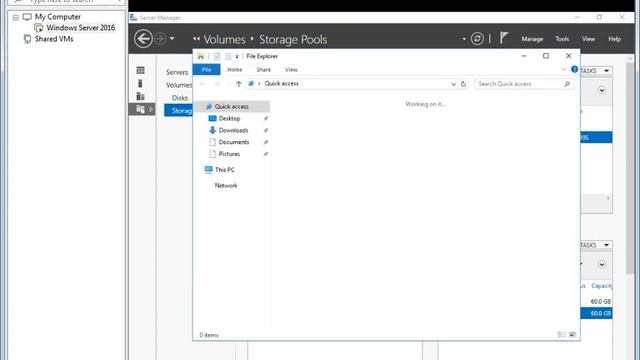The width and height of the screenshot is (640, 360).
Task: Open Downloads in the Quick access list
Action: 233,130
